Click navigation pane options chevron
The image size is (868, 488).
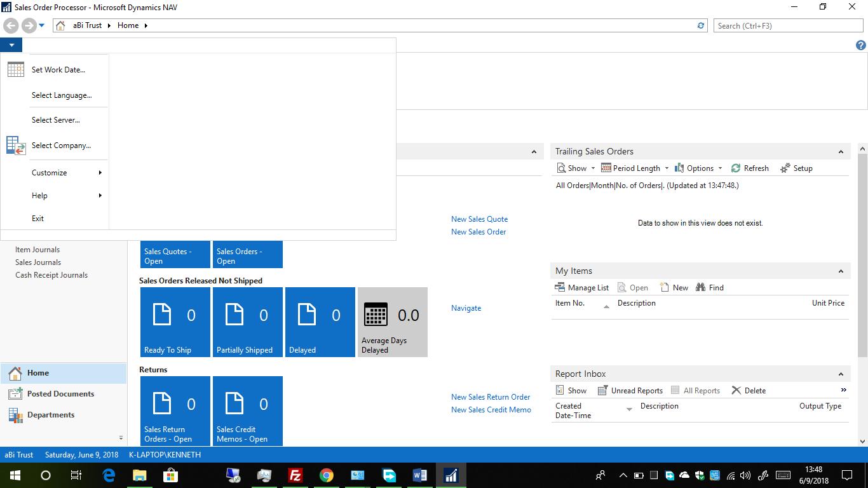121,438
